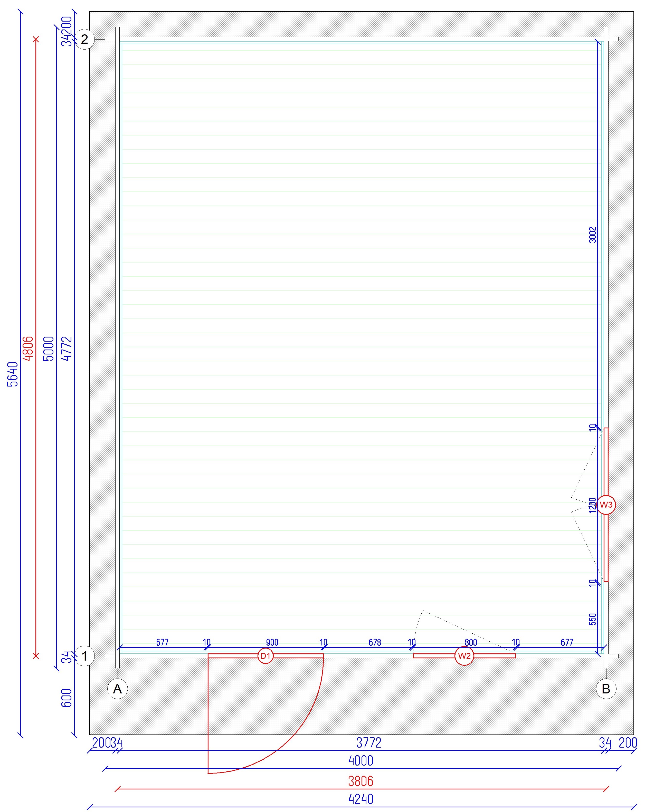
Task: Select the 678 middle wall dimension
Action: point(375,643)
